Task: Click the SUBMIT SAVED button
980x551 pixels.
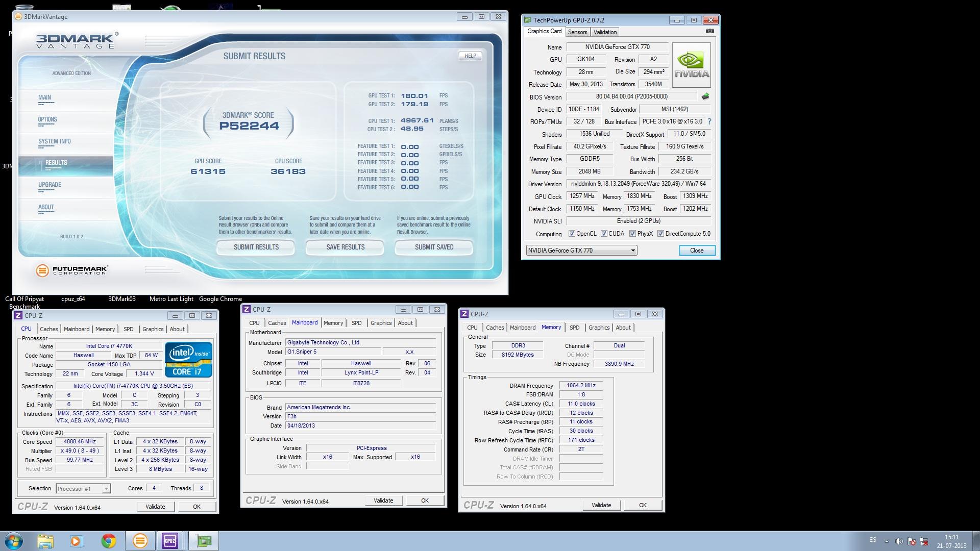Action: pyautogui.click(x=434, y=247)
